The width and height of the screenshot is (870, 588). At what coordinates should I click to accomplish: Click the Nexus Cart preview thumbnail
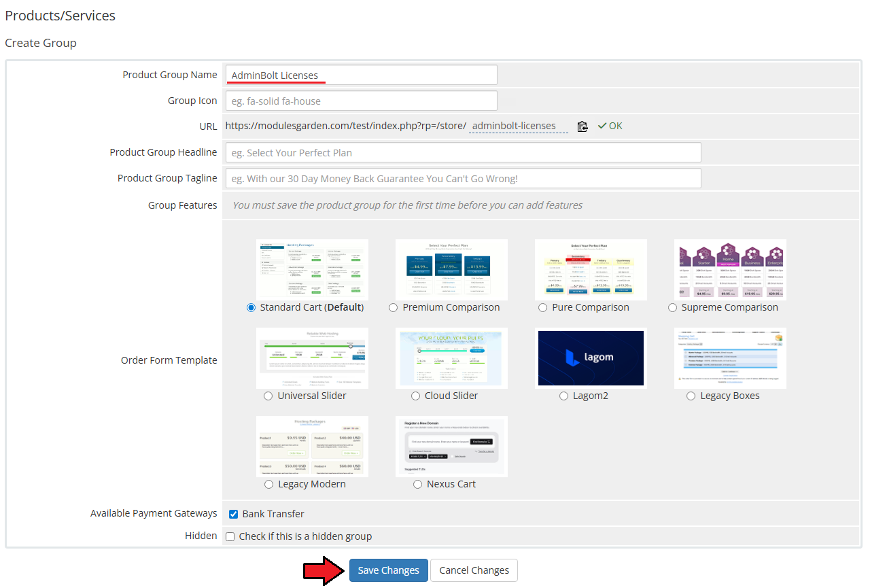point(452,447)
